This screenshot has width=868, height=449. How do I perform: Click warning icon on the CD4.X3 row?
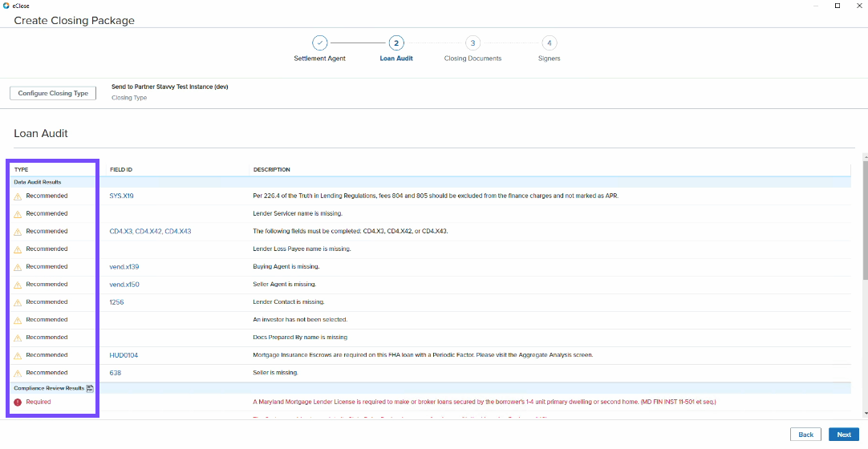18,232
